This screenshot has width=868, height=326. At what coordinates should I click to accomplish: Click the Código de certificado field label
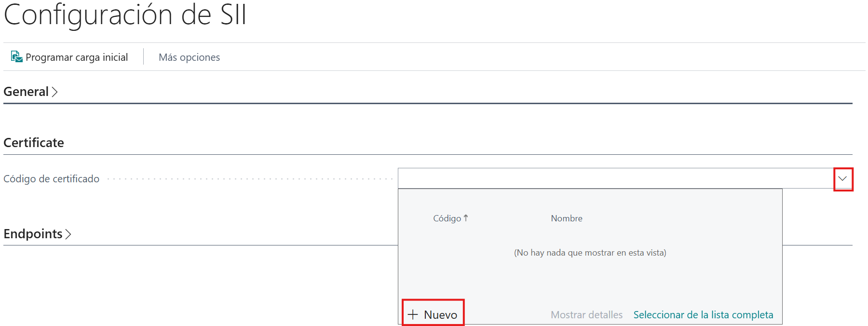pyautogui.click(x=52, y=179)
